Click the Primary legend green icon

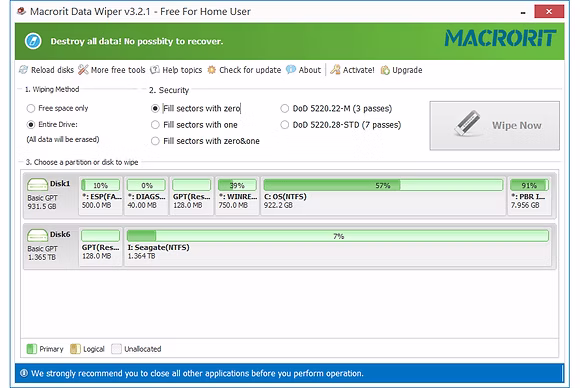point(31,349)
